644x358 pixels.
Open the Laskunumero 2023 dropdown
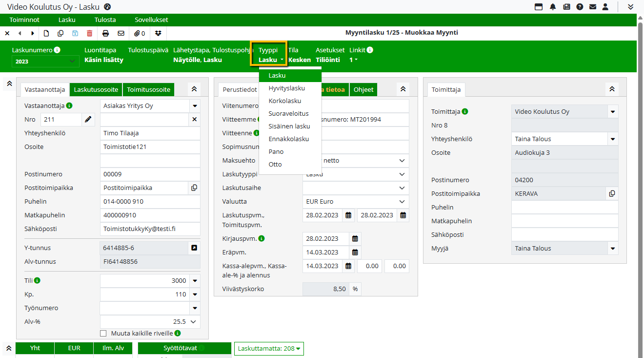(45, 61)
